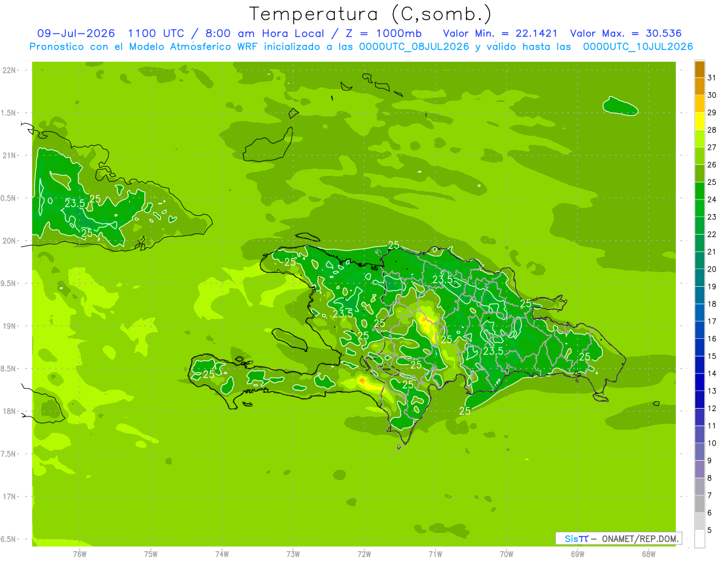Click the '14' label on color scale

[712, 373]
